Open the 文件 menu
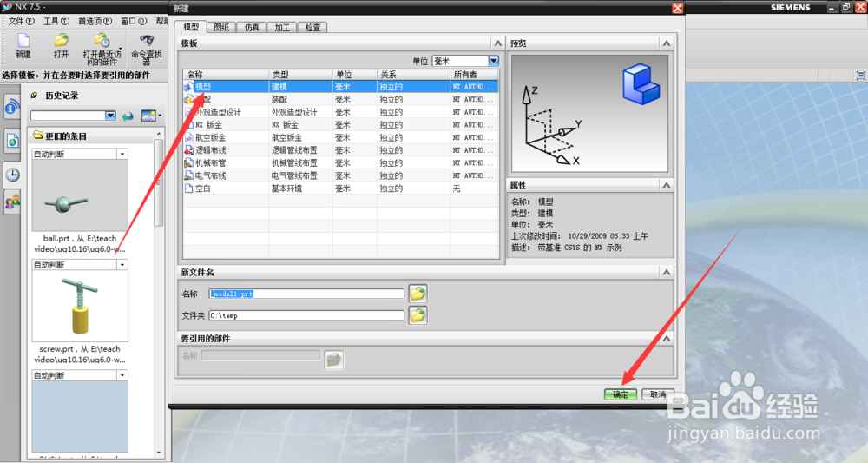Viewport: 868px width, 463px height. point(21,21)
